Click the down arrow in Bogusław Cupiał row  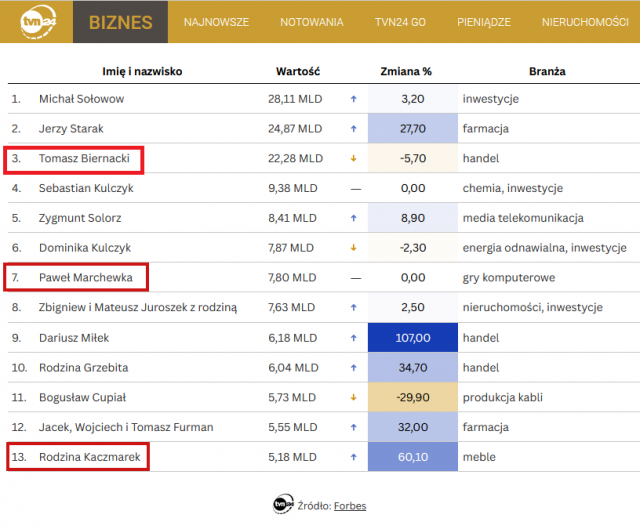(x=354, y=397)
